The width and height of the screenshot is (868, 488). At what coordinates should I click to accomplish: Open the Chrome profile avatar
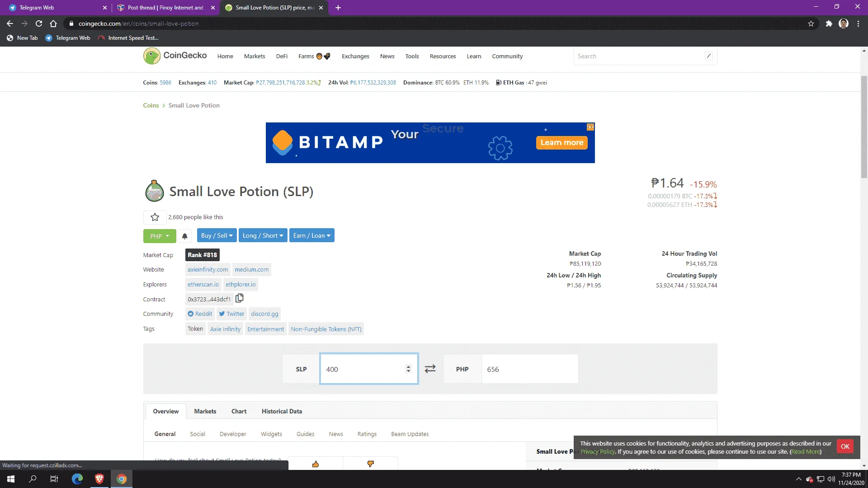(844, 23)
